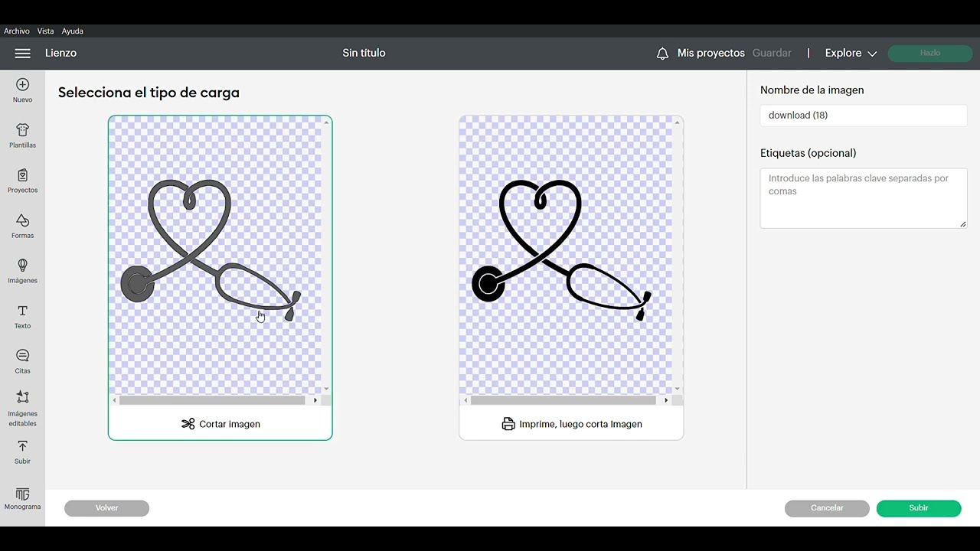The width and height of the screenshot is (980, 551).
Task: Click the Lienzo title text
Action: [x=60, y=53]
